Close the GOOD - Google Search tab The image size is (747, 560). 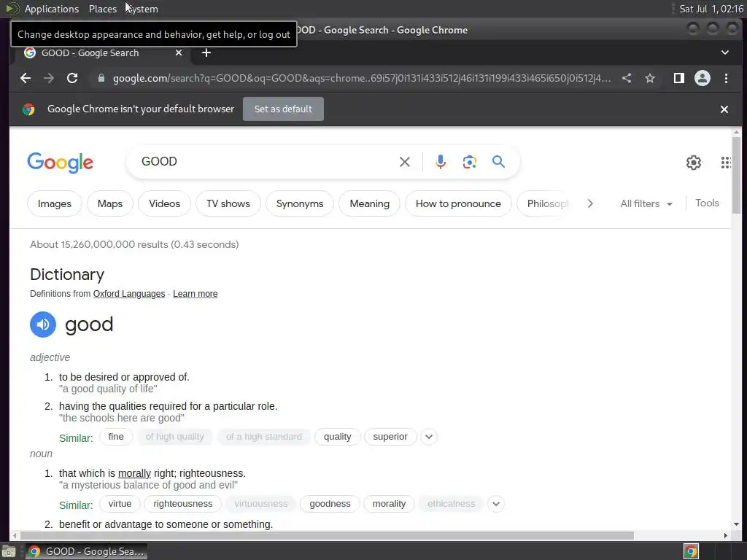pyautogui.click(x=179, y=52)
